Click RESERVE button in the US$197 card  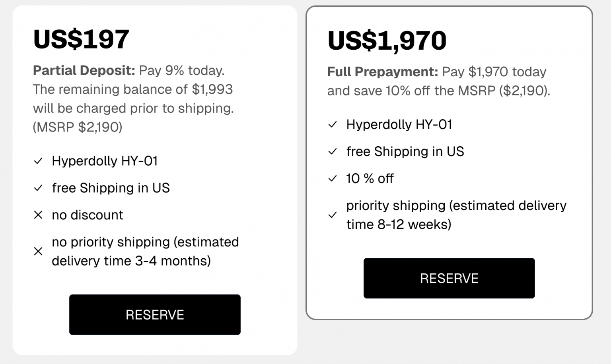155,315
